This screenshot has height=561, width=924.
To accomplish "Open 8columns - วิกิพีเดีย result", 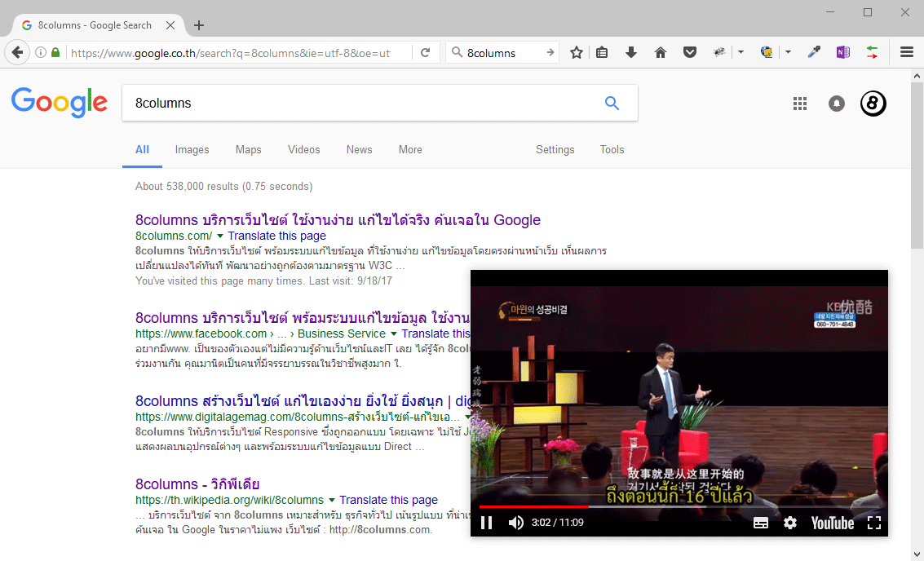I will [197, 484].
